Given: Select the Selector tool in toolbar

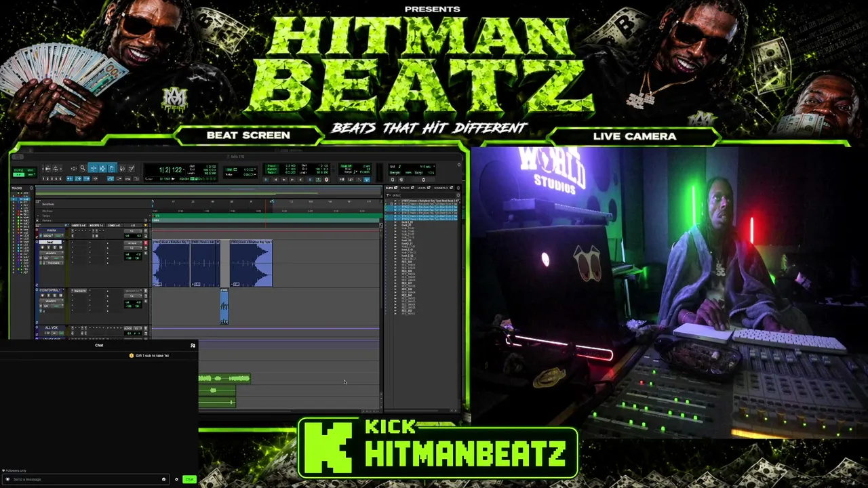Looking at the screenshot, I should pos(103,168).
